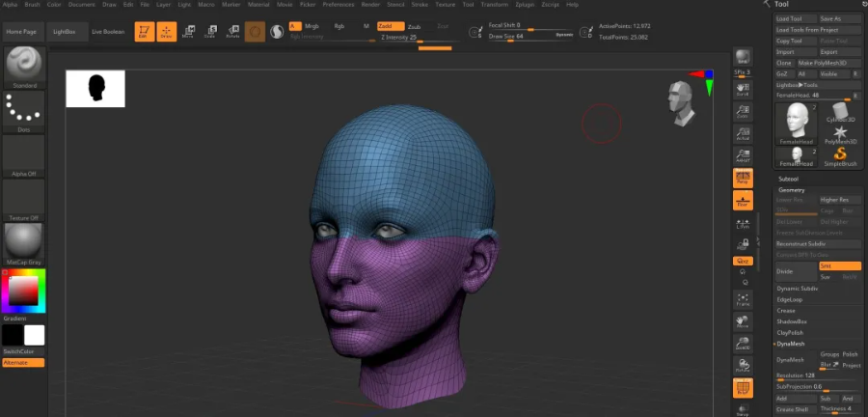Toggle the Smt smooth subdivision option

840,266
